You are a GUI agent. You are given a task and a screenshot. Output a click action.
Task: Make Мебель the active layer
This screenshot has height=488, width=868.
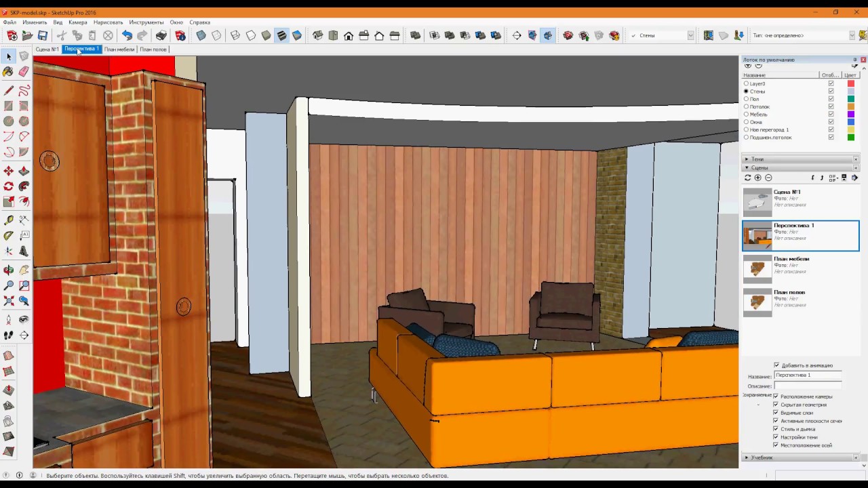[746, 115]
